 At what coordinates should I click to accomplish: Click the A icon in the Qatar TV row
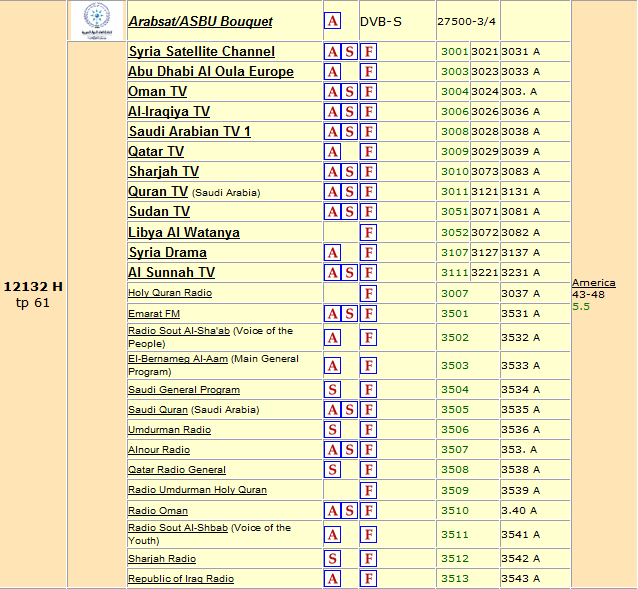[x=332, y=151]
